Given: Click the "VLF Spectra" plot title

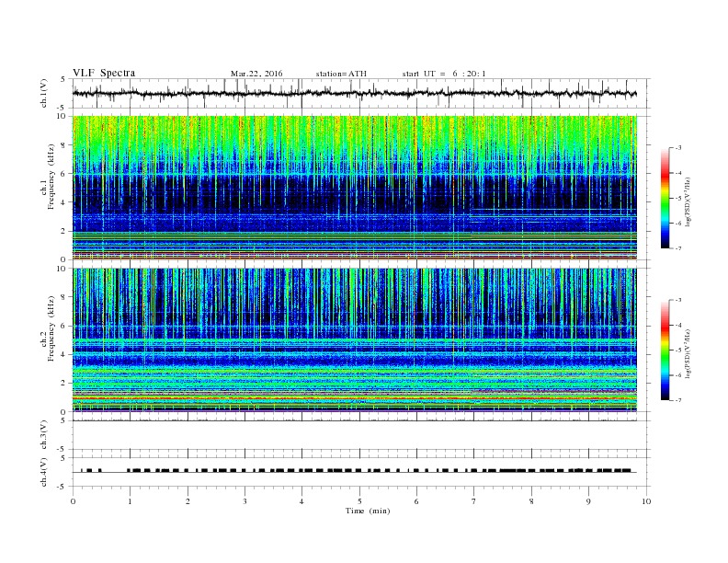Looking at the screenshot, I should pos(104,73).
